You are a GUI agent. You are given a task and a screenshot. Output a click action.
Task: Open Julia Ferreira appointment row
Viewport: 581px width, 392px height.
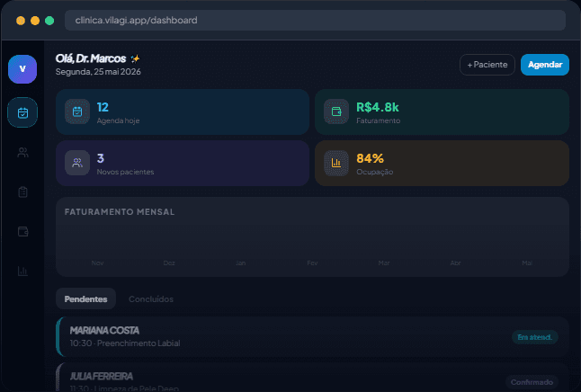click(312, 378)
